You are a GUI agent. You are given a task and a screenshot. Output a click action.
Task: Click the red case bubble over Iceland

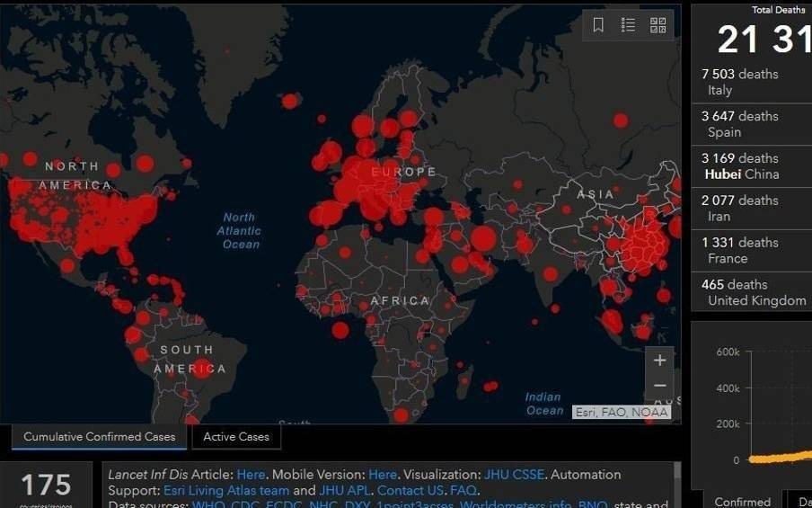[290, 101]
